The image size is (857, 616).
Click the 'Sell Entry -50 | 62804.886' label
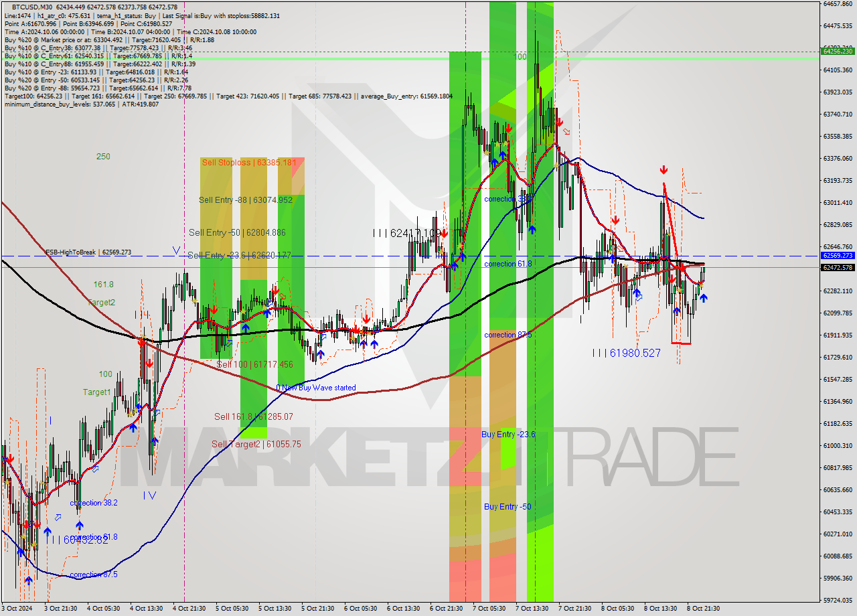point(237,232)
